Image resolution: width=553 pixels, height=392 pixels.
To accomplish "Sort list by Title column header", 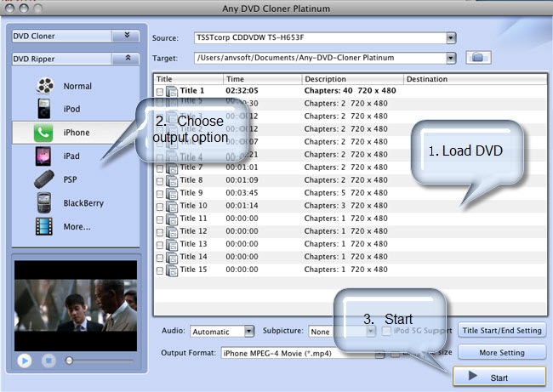I will [x=188, y=79].
